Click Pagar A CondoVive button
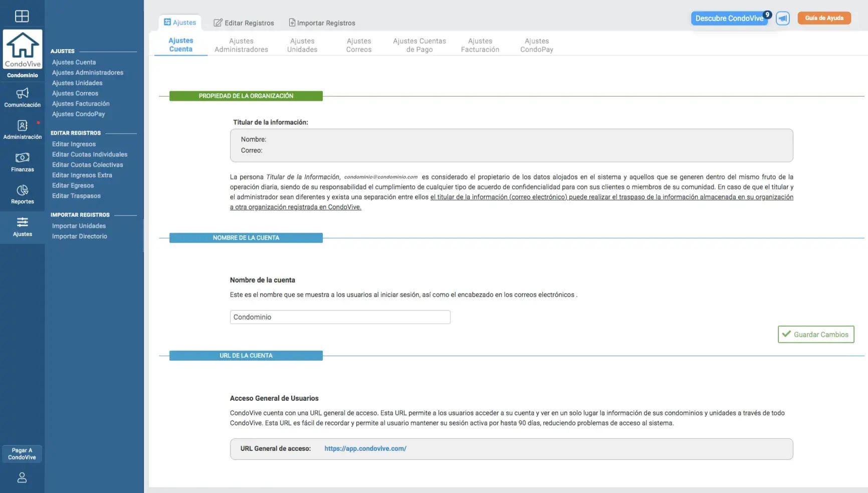Viewport: 868px width, 493px height. tap(22, 454)
